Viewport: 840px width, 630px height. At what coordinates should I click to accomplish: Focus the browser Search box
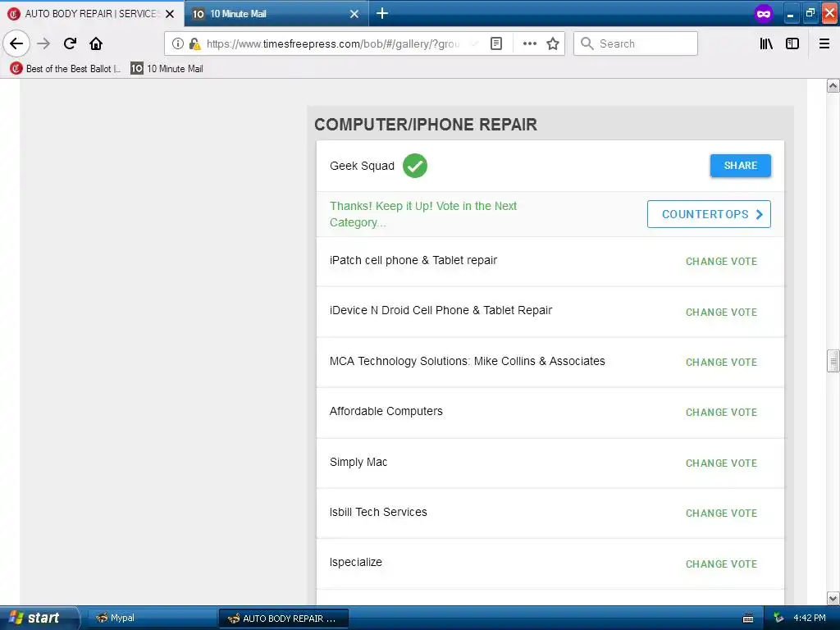point(636,43)
